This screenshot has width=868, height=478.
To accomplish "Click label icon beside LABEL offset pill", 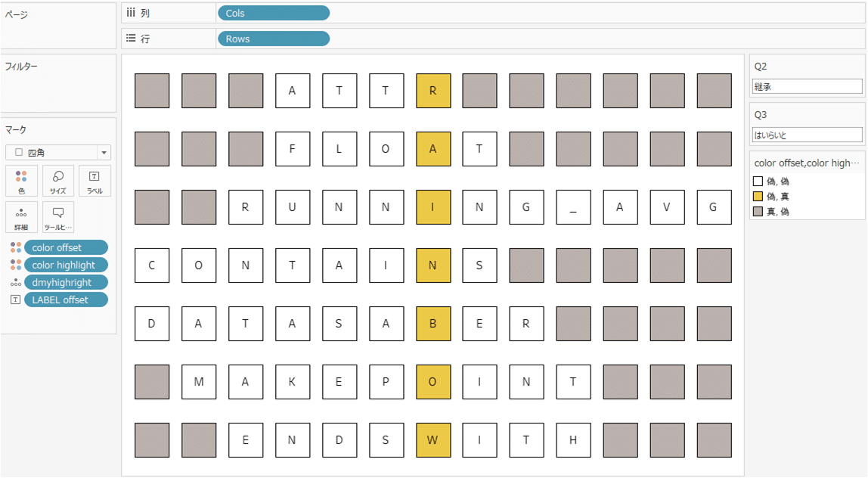I will (15, 300).
